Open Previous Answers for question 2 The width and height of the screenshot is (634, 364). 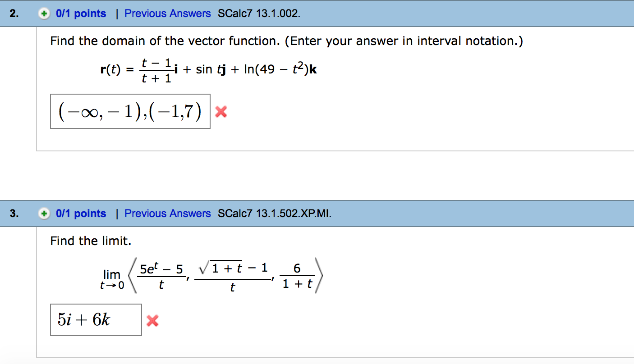pyautogui.click(x=167, y=14)
